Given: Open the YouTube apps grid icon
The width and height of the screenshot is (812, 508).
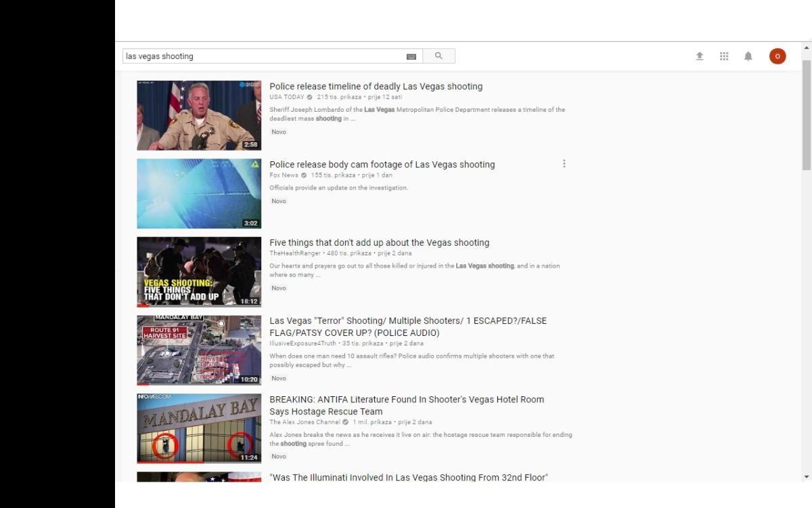Looking at the screenshot, I should [724, 56].
